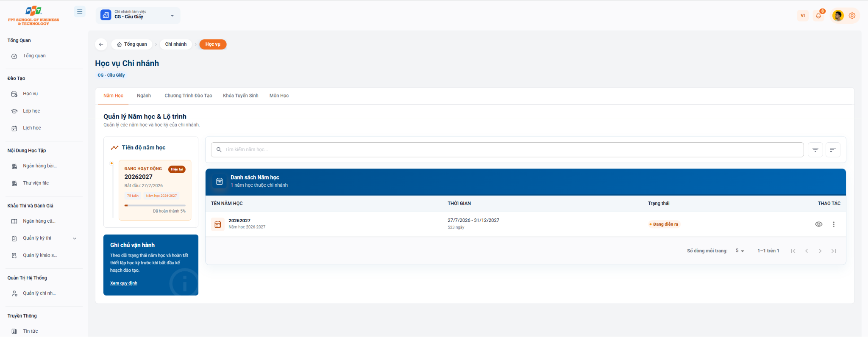Click the FPT School of Business logo
Viewport: 868px width, 337px height.
click(x=33, y=16)
